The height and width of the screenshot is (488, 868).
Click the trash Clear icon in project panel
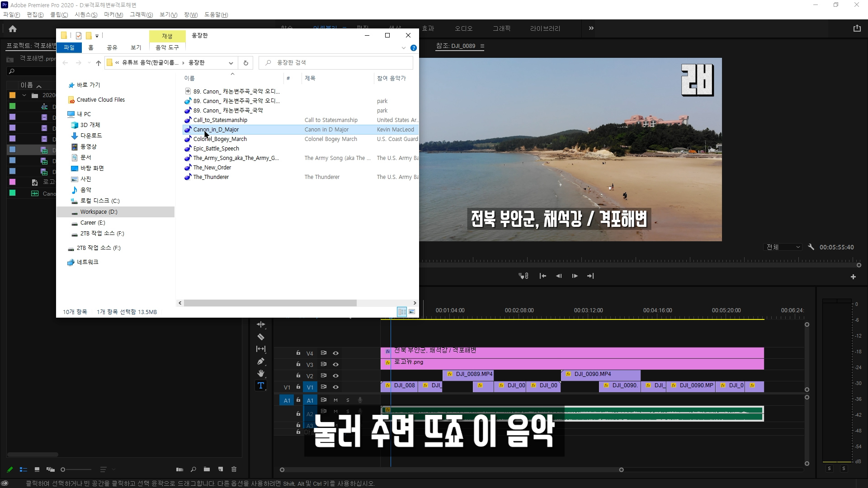coord(234,469)
